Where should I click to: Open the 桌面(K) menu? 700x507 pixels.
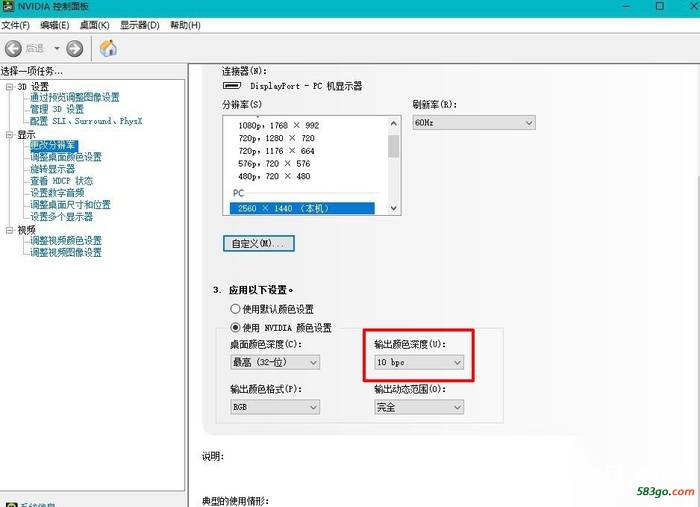click(x=94, y=25)
